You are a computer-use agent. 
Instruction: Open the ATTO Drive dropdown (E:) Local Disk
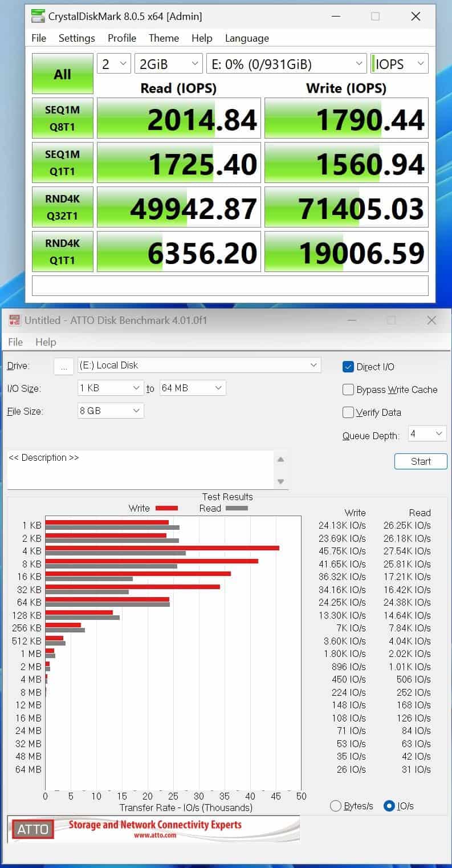(x=199, y=365)
